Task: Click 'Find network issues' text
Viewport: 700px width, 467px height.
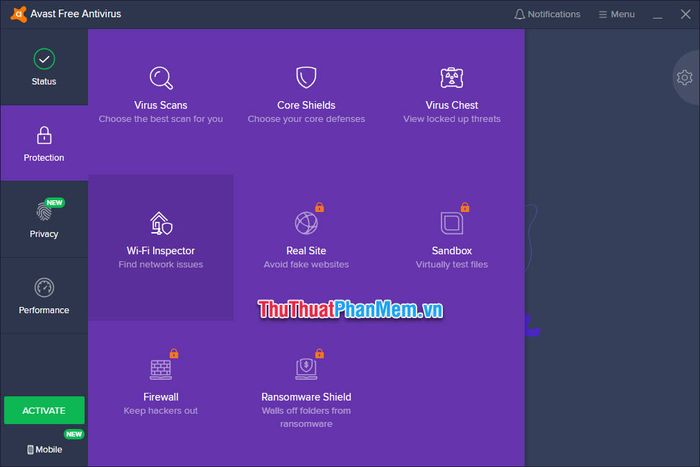Action: [x=161, y=264]
